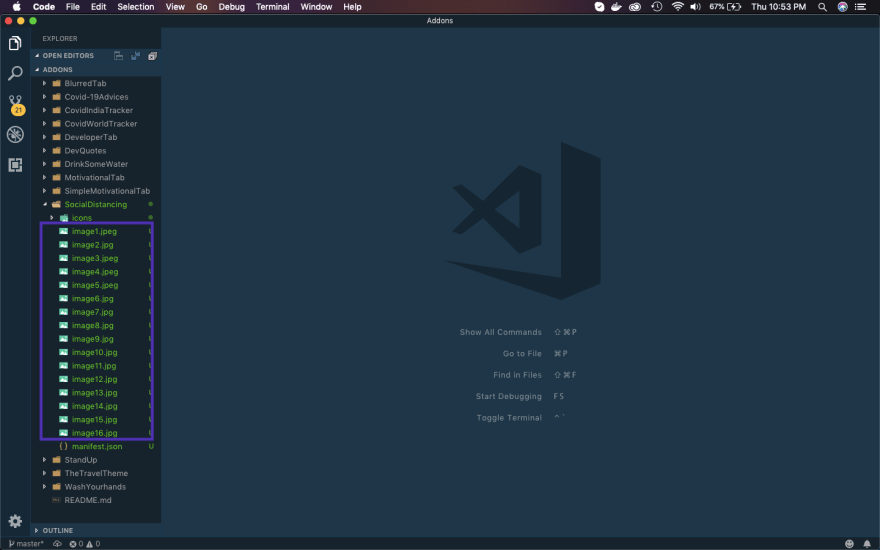Screen dimensions: 880x550
Task: Open the Selection menu
Action: tap(135, 7)
